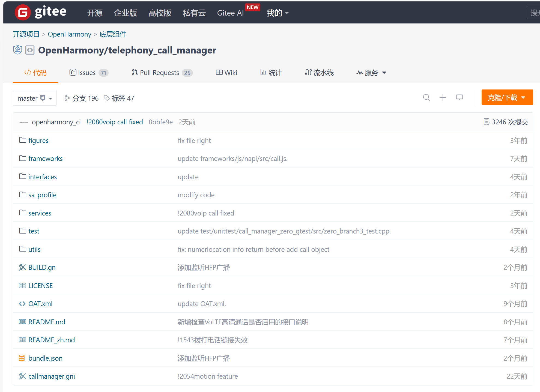Viewport: 540px width, 392px height.
Task: Click the plus icon to add file
Action: pyautogui.click(x=443, y=97)
